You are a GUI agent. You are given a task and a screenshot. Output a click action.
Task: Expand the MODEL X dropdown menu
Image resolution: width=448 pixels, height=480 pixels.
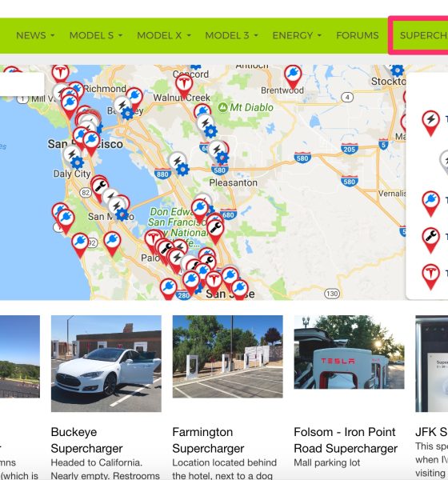coord(164,35)
